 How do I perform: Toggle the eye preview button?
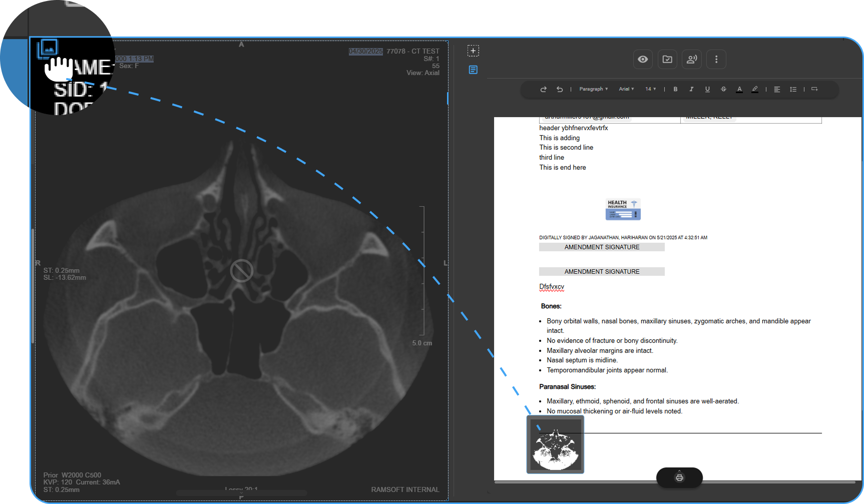click(x=643, y=59)
